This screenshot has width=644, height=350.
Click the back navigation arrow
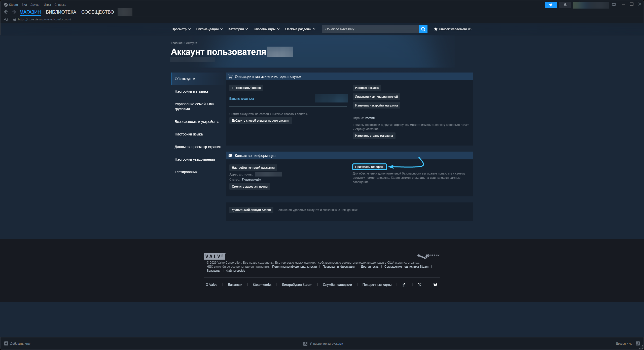coord(6,12)
